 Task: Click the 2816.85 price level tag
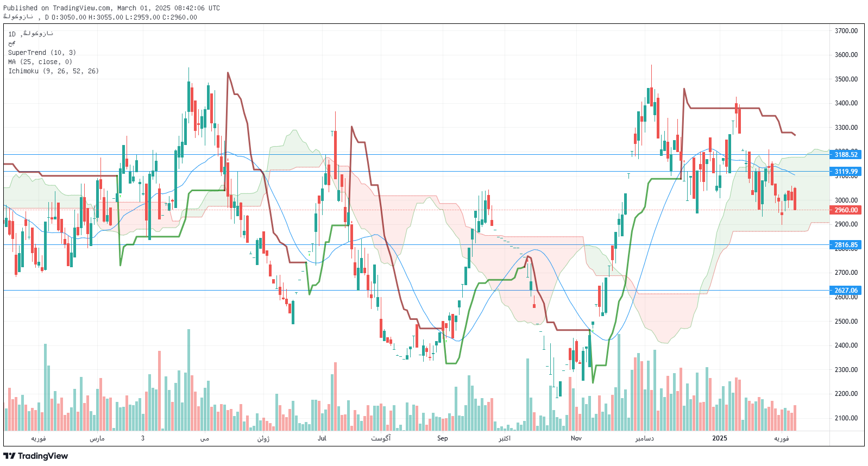tap(846, 245)
